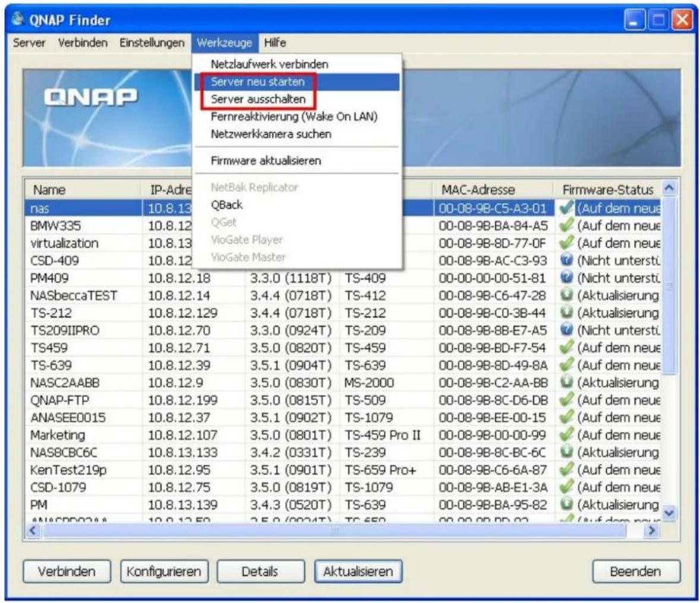700x603 pixels.
Task: Click the Konfigurieren button
Action: point(164,572)
